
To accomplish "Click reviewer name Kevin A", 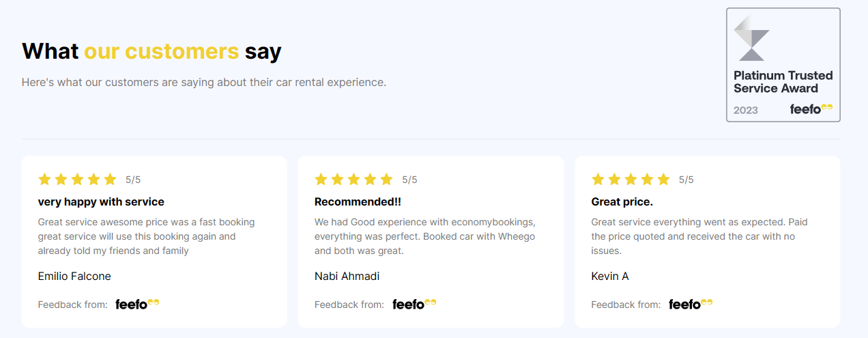I will click(609, 276).
